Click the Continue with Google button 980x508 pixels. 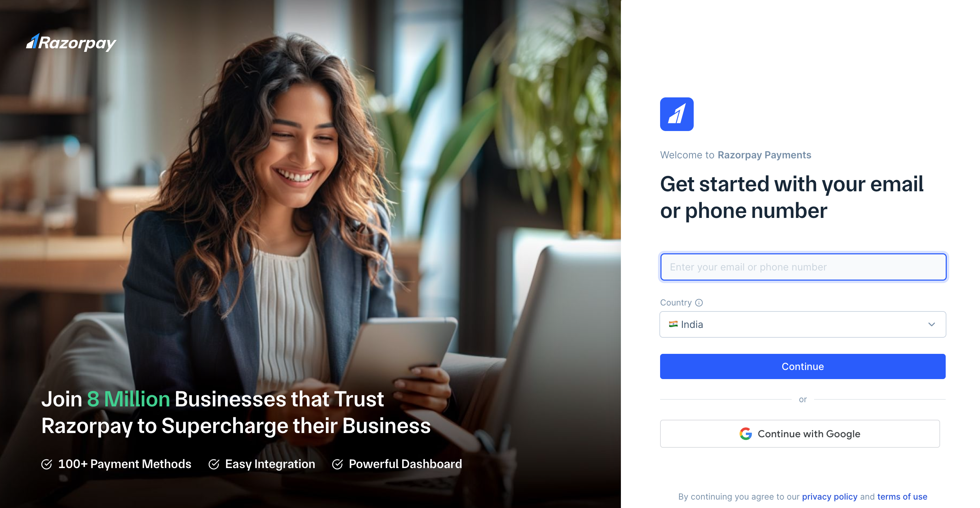pyautogui.click(x=803, y=433)
